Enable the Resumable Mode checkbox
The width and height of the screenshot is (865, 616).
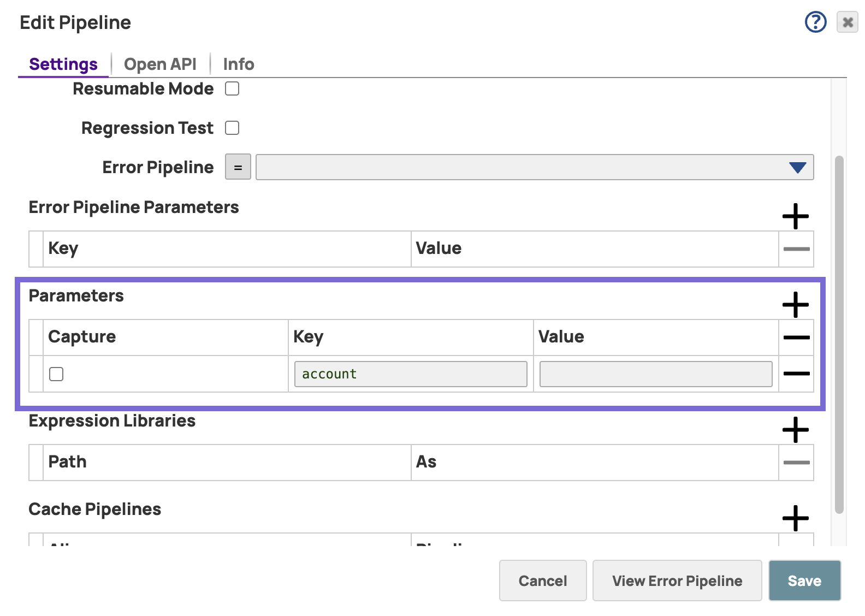[x=232, y=88]
